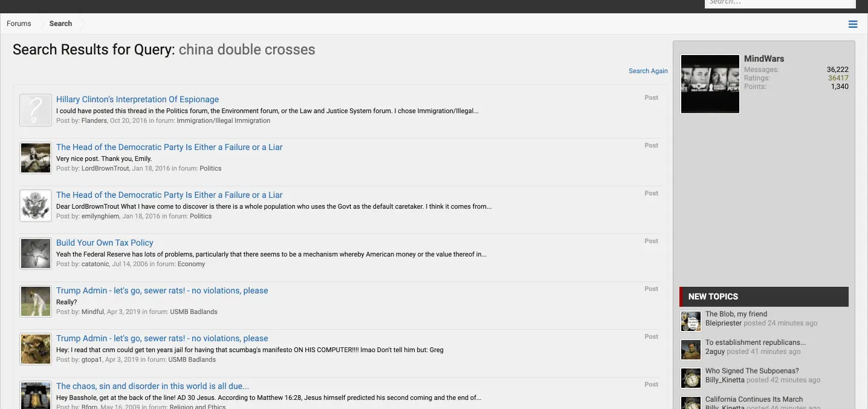
Task: Open emilynghiem's eagle seal avatar
Action: [x=36, y=206]
